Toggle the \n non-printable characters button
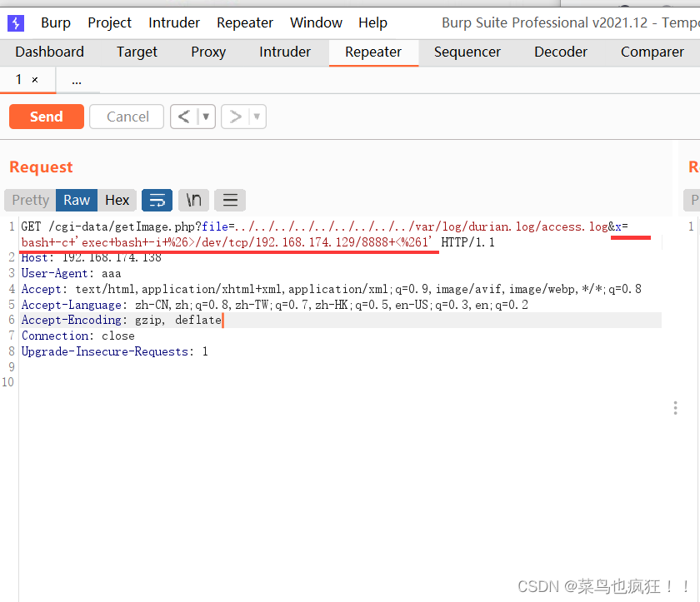Viewport: 700px width, 602px height. (193, 200)
